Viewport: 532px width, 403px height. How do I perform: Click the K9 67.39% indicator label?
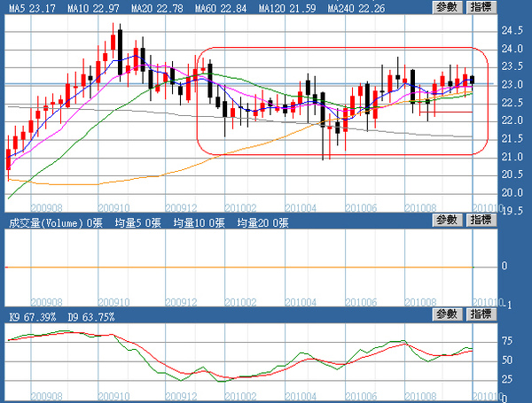pos(32,317)
